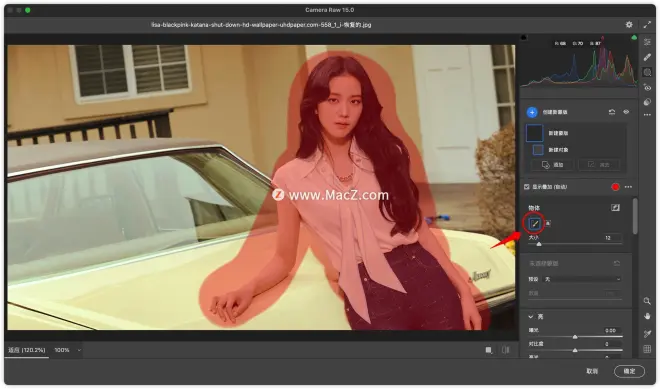Image resolution: width=660 pixels, height=389 pixels.
Task: Toggle shadow clipping warning in histogram
Action: [x=524, y=37]
